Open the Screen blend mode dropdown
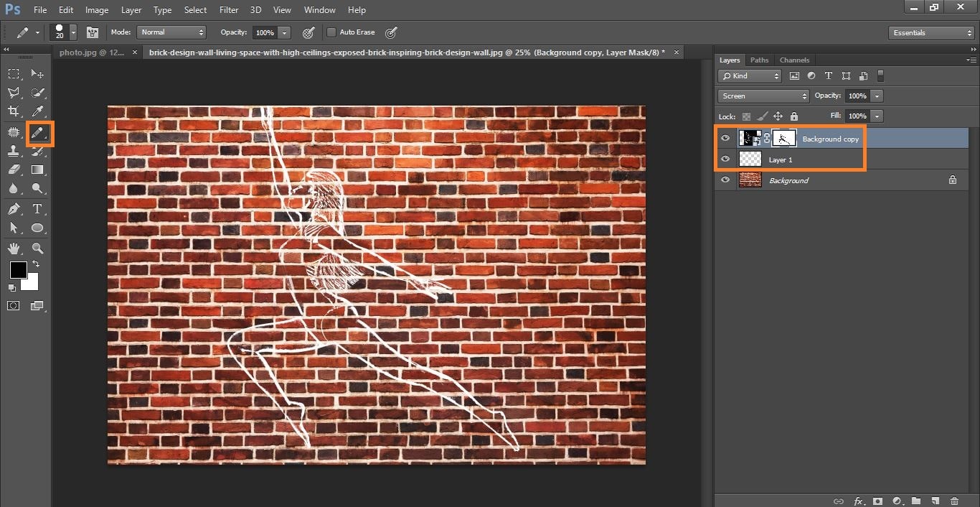Viewport: 980px width, 507px height. click(x=763, y=96)
